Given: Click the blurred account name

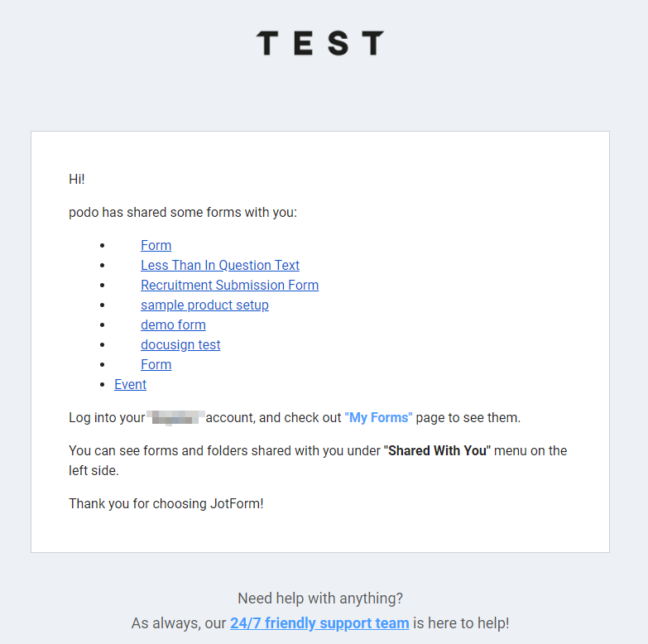Looking at the screenshot, I should coord(175,417).
